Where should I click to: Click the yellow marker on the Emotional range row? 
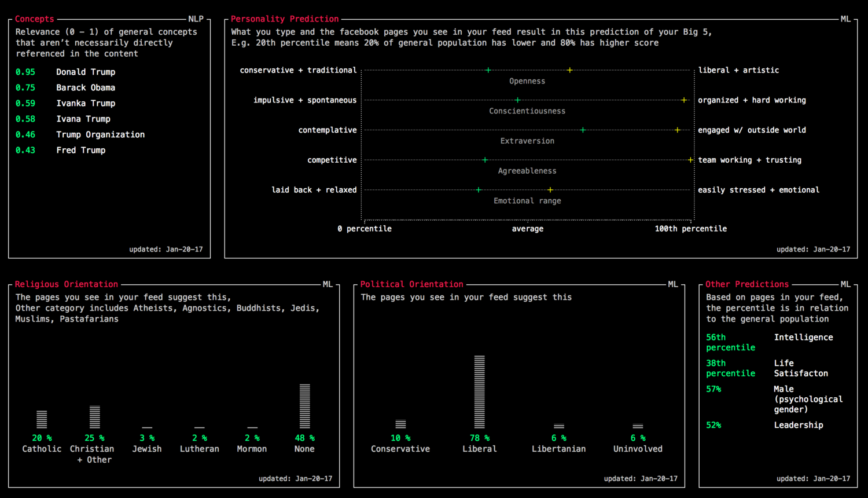(550, 190)
